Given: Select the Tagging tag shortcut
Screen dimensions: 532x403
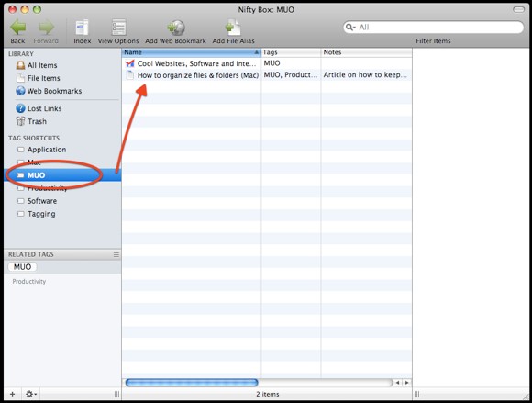Looking at the screenshot, I should click(41, 214).
